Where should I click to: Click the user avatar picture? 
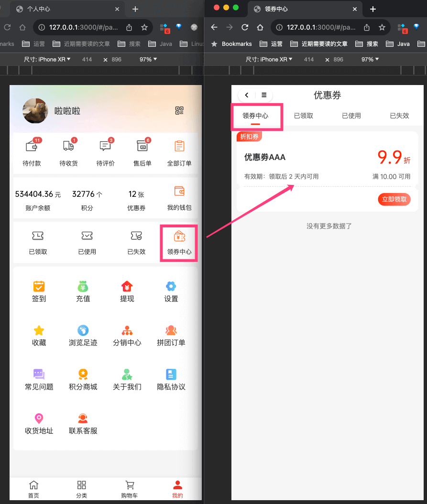pos(35,111)
